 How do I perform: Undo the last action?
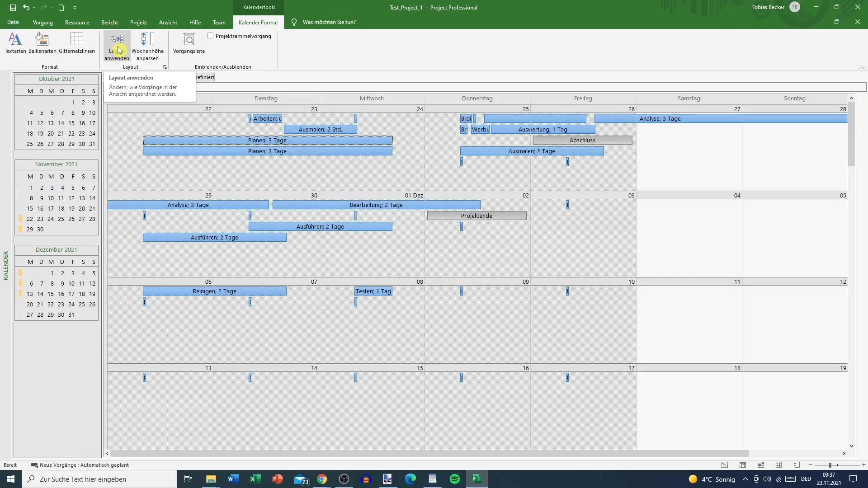(x=26, y=7)
